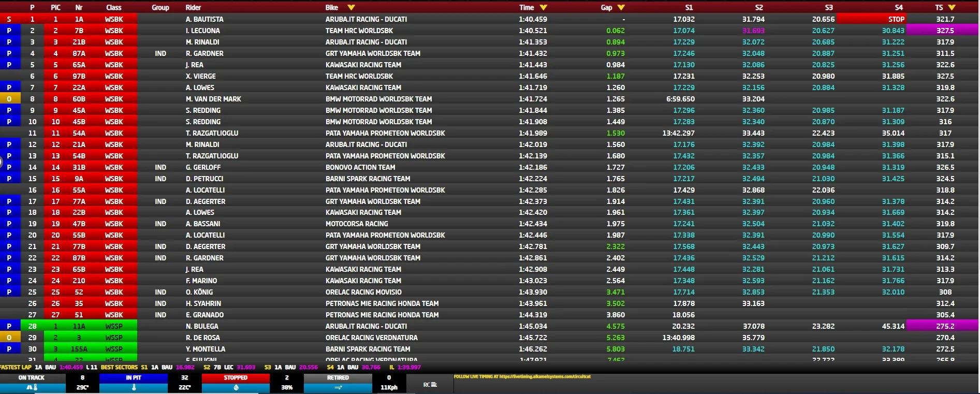Screen dimensions: 980x394
Task: Click the Nr column header
Action: click(79, 7)
